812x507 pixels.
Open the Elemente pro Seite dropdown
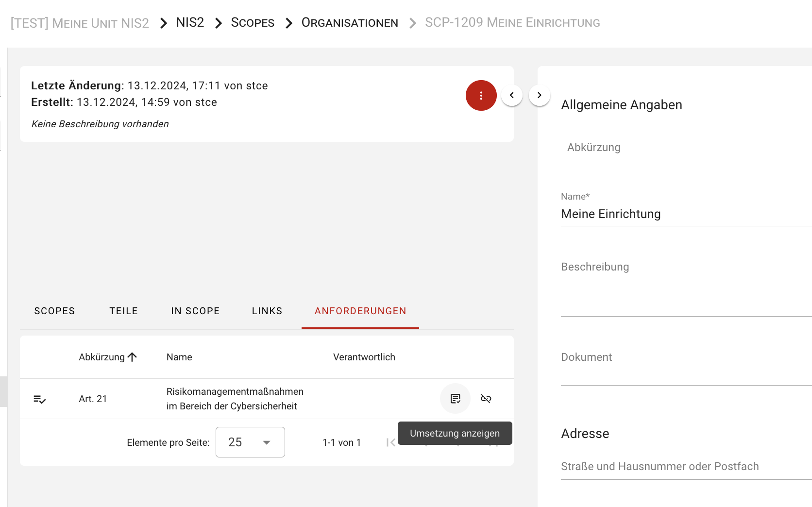(x=250, y=442)
